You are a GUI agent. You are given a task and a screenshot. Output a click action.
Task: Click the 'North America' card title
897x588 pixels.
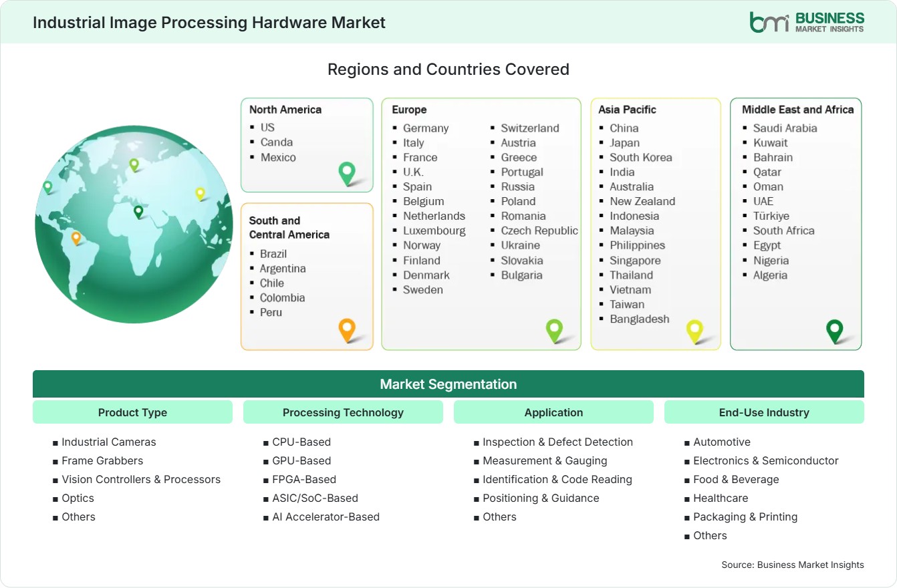pyautogui.click(x=285, y=110)
